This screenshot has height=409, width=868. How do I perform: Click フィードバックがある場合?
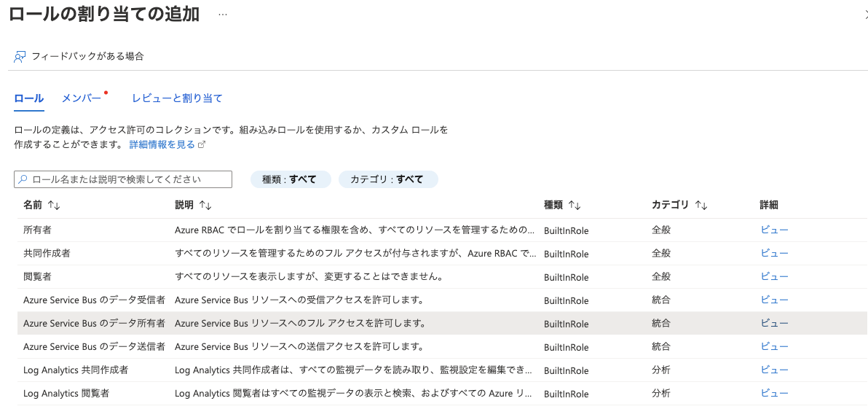coord(87,56)
